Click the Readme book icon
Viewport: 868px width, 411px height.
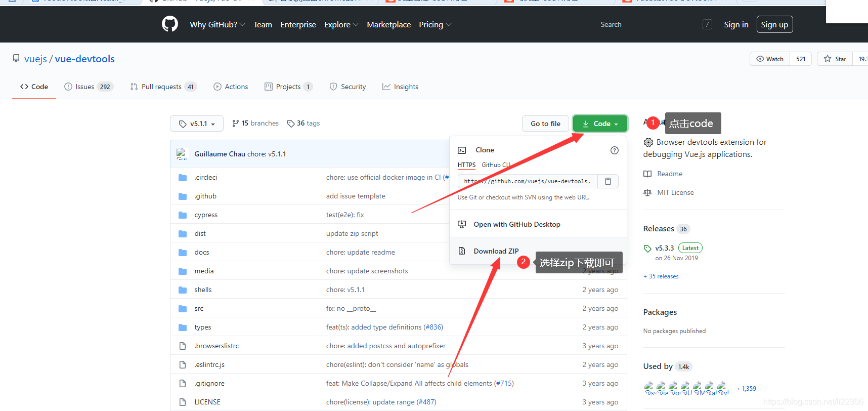(x=647, y=174)
